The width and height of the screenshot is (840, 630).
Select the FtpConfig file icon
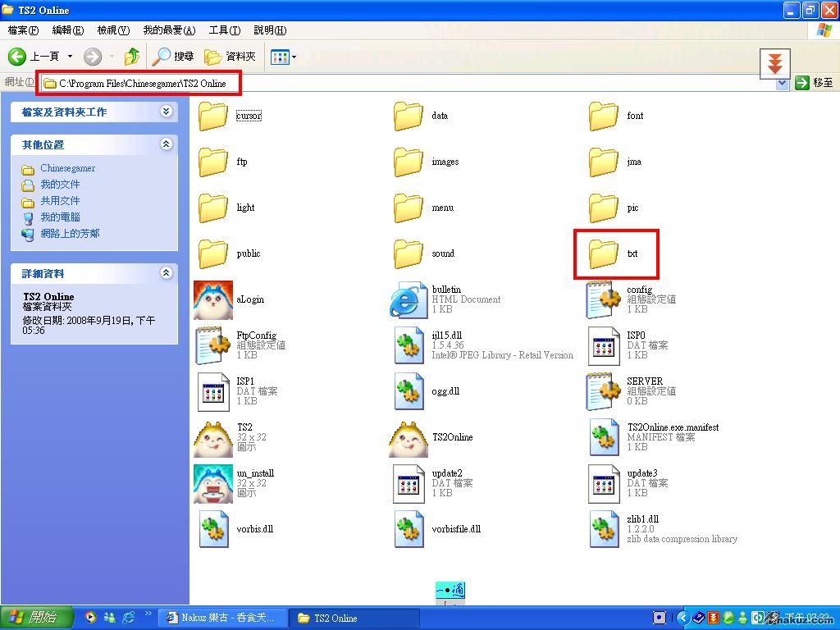coord(213,345)
